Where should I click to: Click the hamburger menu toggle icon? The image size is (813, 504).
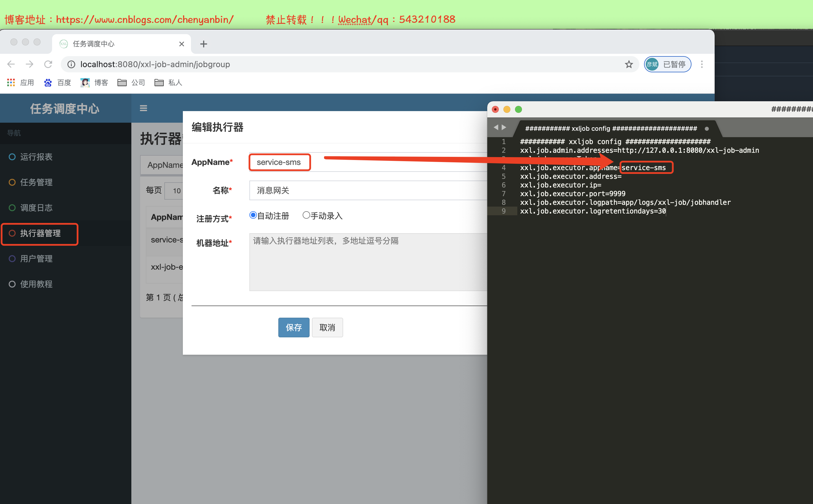click(143, 108)
